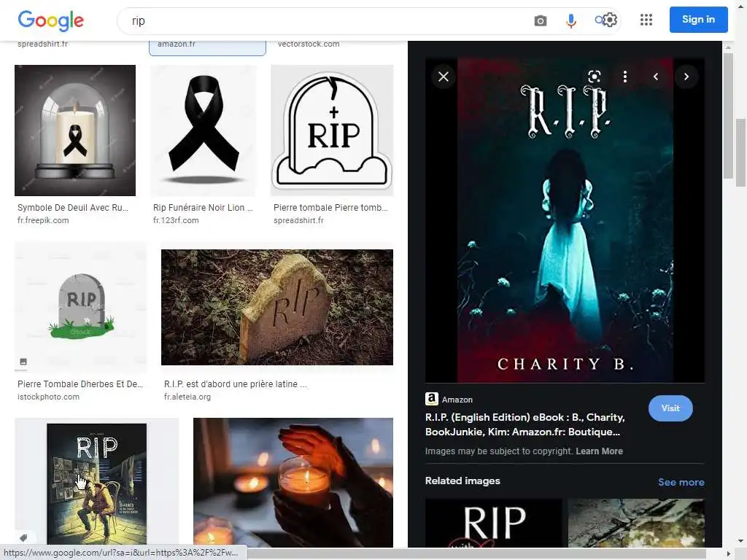Click vertical scrollbar down arrow
Viewport: 747px width, 560px height.
click(741, 542)
